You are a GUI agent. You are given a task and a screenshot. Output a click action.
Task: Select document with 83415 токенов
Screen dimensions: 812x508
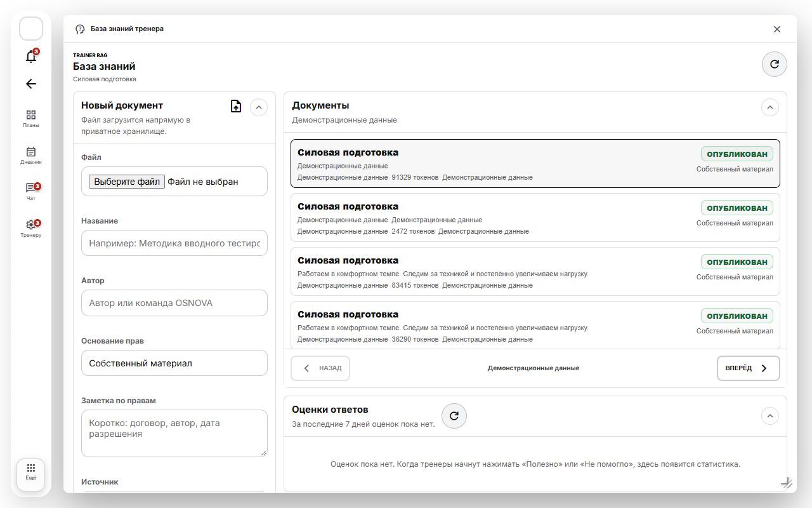(535, 272)
